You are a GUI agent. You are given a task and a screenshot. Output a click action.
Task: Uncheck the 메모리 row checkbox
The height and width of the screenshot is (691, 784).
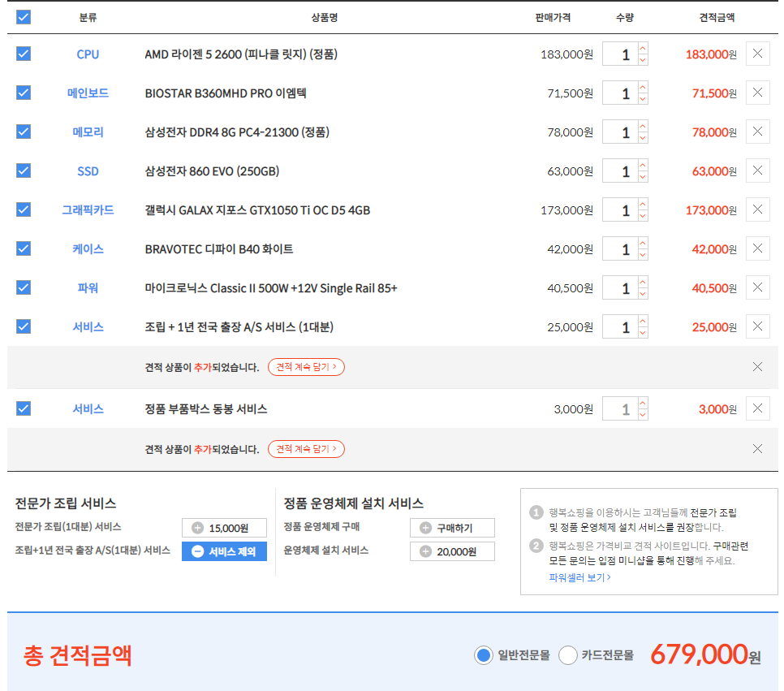coord(24,132)
